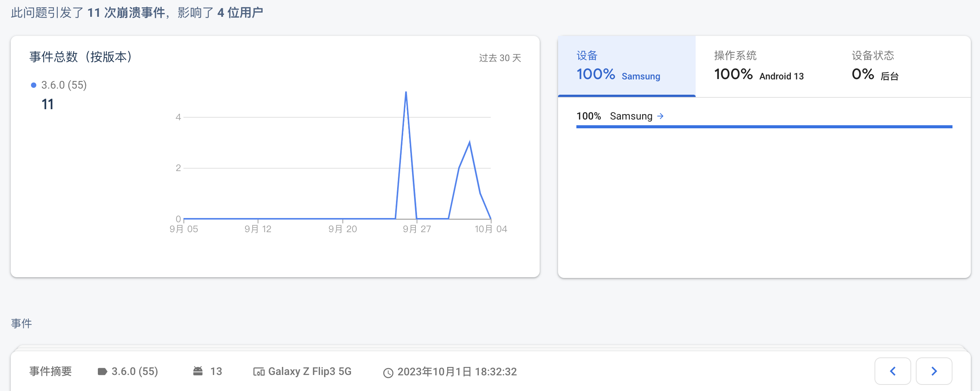
Task: Click the version tag icon beside 3.6.0 (55)
Action: tap(102, 372)
